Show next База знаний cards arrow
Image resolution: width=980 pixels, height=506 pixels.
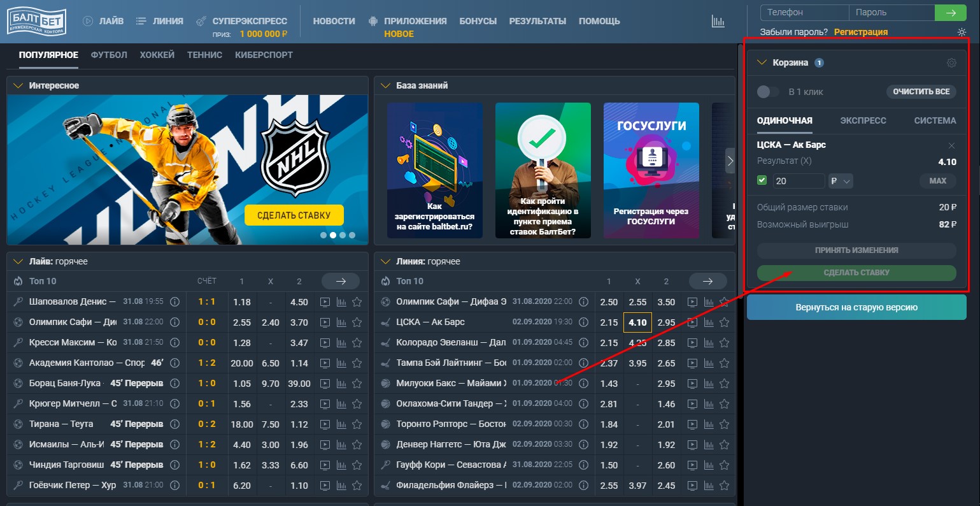(x=730, y=161)
